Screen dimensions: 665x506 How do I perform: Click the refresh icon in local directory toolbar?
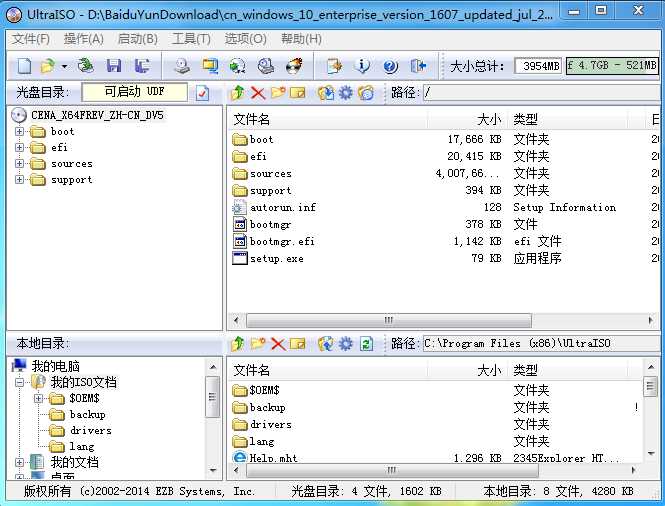pyautogui.click(x=366, y=344)
